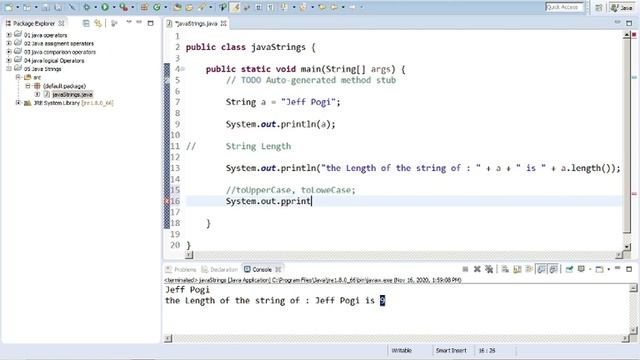
Task: Open the dropdown arrow beside the Run button
Action: pyautogui.click(x=113, y=7)
